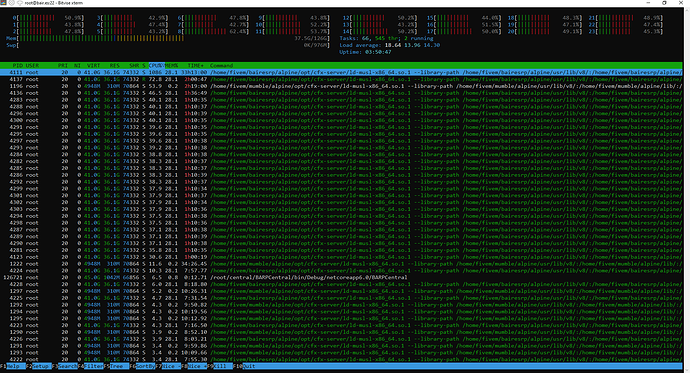Select process row with PID 4293
690x373 pixels.
pos(341,147)
